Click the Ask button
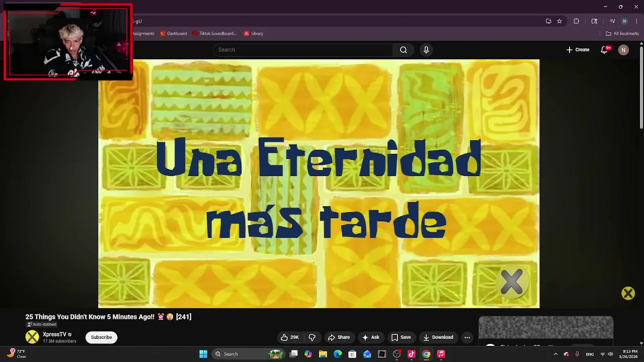The height and width of the screenshot is (362, 644). point(370,337)
